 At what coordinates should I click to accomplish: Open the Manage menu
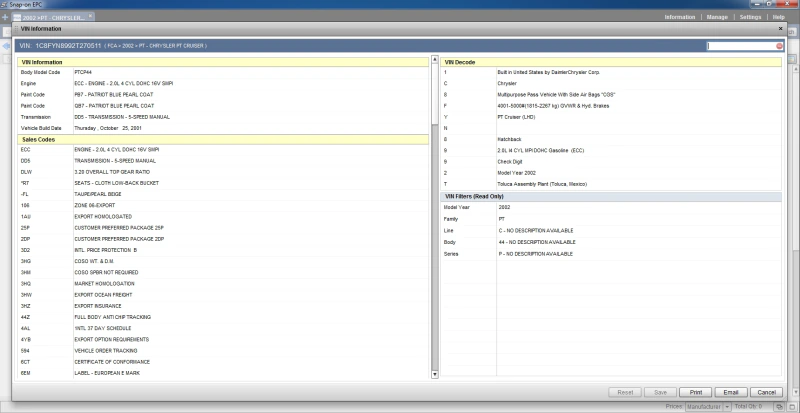pyautogui.click(x=717, y=18)
